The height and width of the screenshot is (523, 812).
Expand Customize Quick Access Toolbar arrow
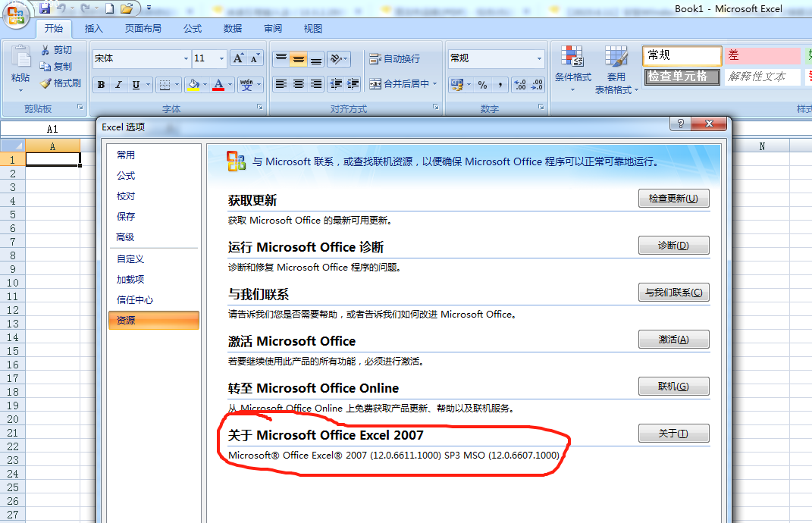[149, 8]
